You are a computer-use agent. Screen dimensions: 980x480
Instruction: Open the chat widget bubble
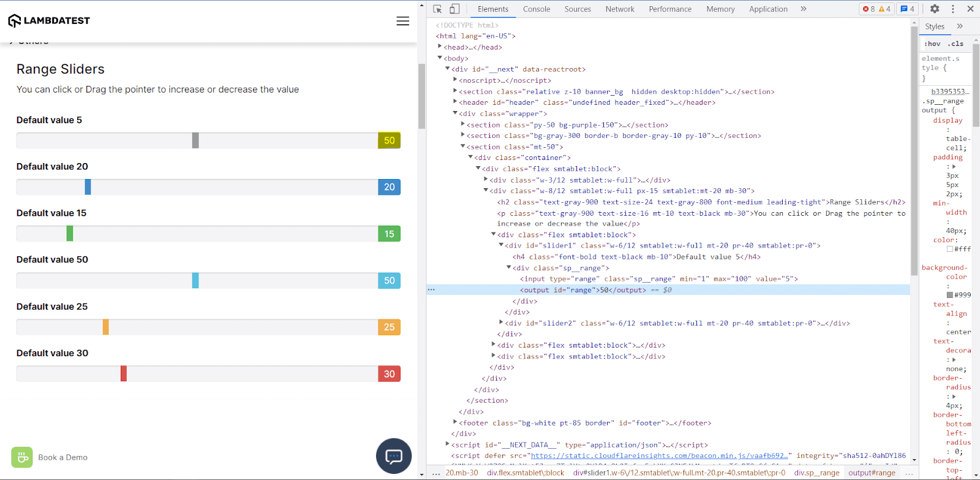[x=394, y=456]
